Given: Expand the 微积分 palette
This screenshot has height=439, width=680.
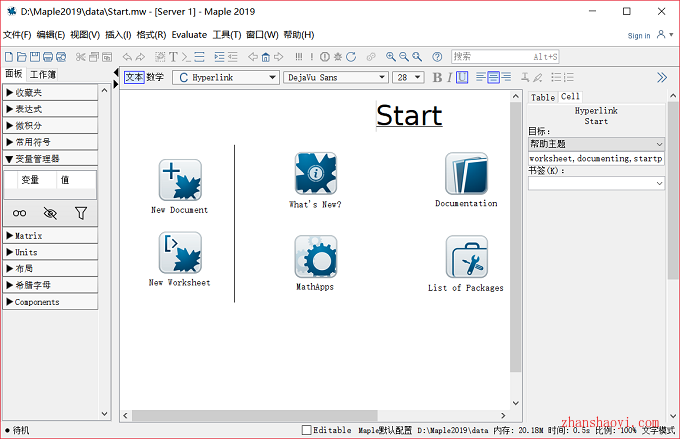Looking at the screenshot, I should tap(50, 125).
